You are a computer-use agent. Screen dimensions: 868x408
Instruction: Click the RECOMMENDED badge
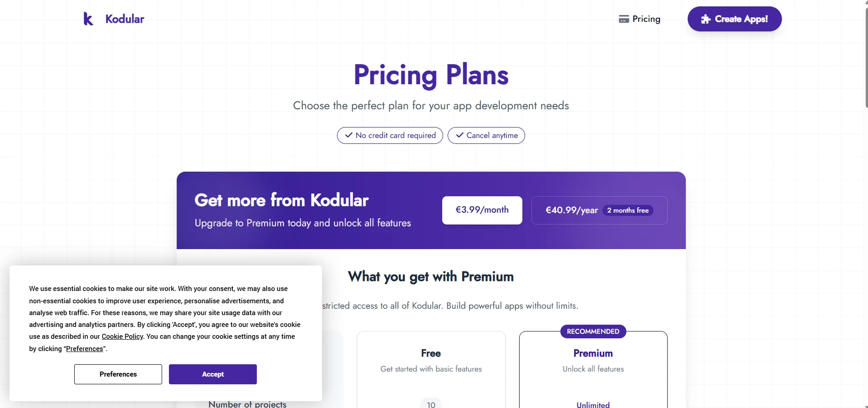[592, 331]
